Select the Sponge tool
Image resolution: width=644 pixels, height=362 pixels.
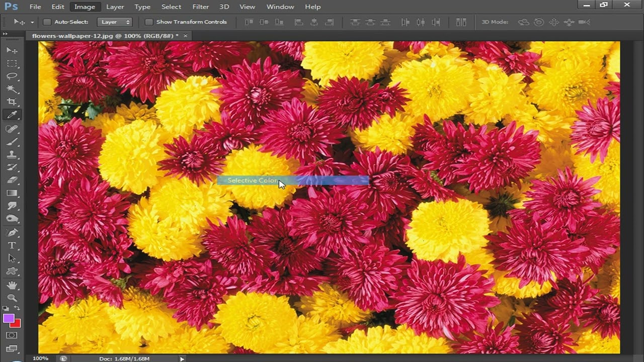tap(12, 219)
